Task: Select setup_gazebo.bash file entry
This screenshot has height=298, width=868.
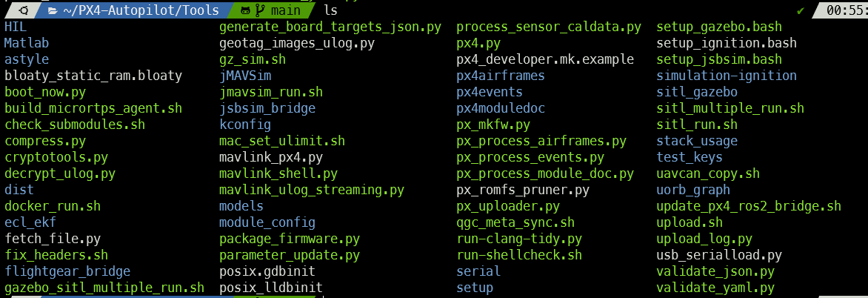Action: coord(718,27)
